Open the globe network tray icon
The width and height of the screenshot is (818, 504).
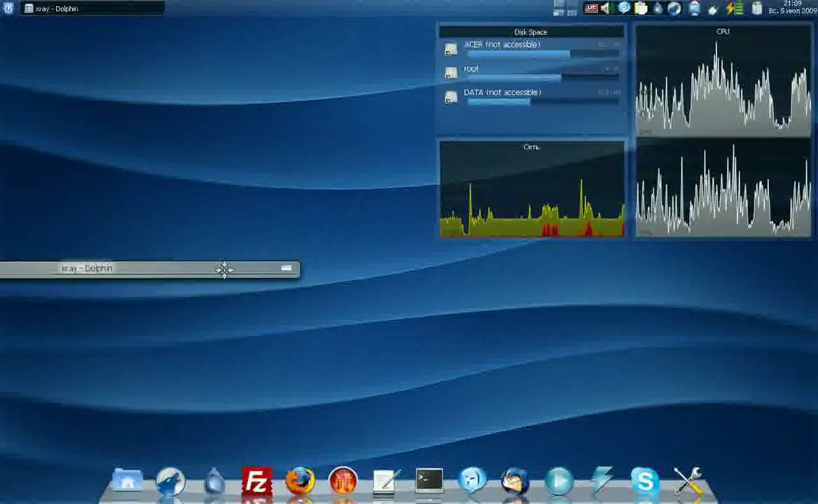click(674, 8)
